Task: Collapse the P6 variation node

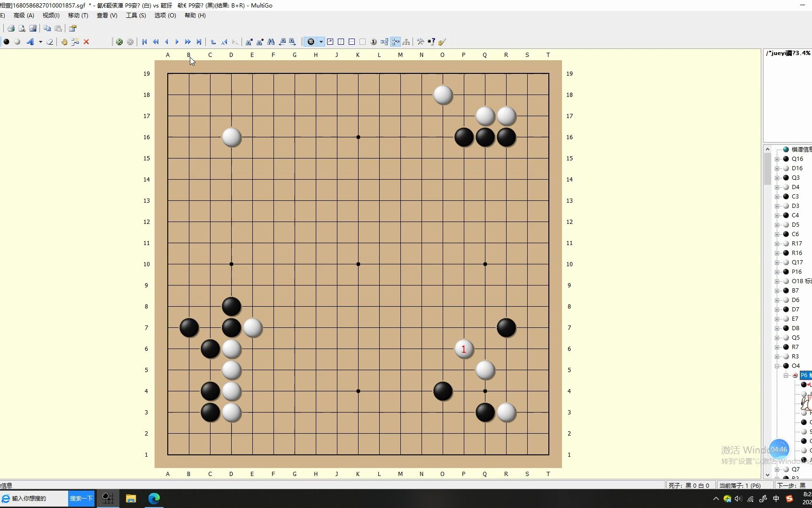Action: [x=786, y=375]
